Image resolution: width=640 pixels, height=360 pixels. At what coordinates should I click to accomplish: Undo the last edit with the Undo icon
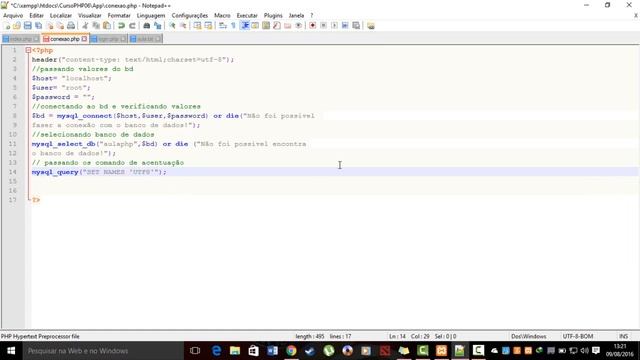coord(121,26)
